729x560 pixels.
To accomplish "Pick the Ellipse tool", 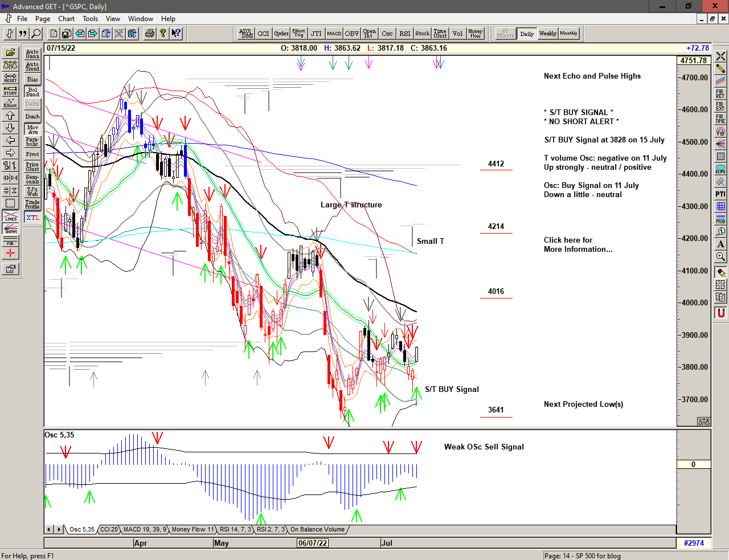I will [720, 169].
